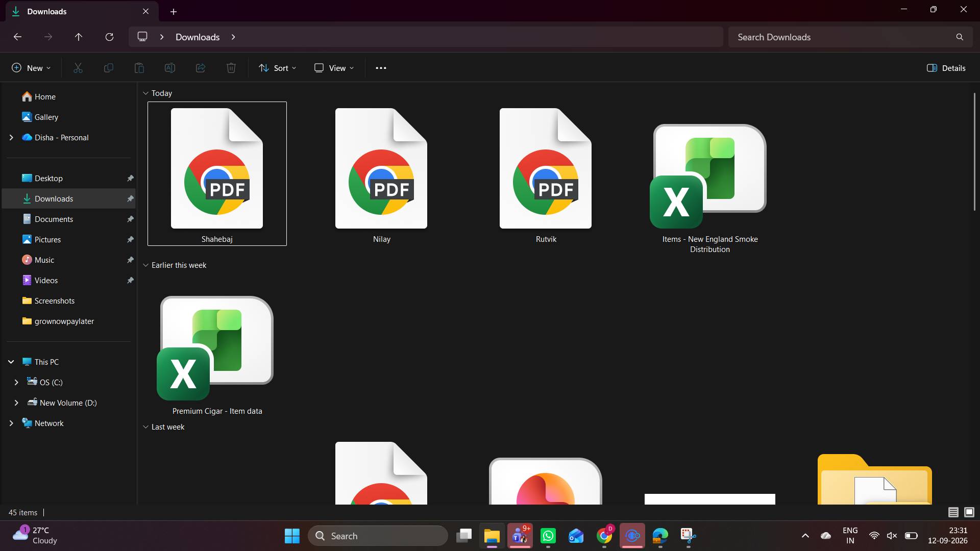Screen dimensions: 980x551
Task: Click the Rename icon in toolbar
Action: point(170,68)
